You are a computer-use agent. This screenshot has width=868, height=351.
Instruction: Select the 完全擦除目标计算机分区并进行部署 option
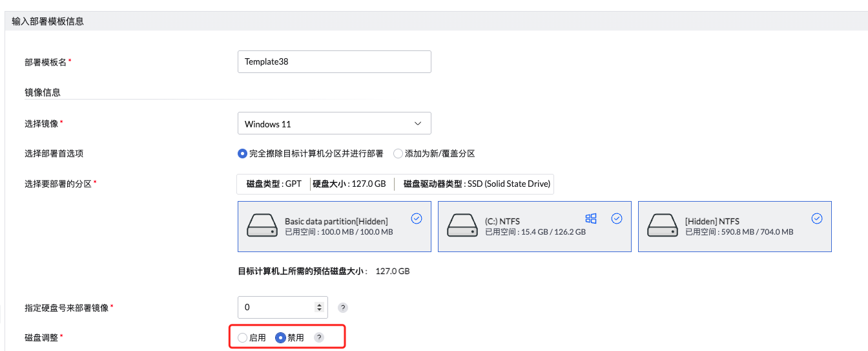coord(243,154)
